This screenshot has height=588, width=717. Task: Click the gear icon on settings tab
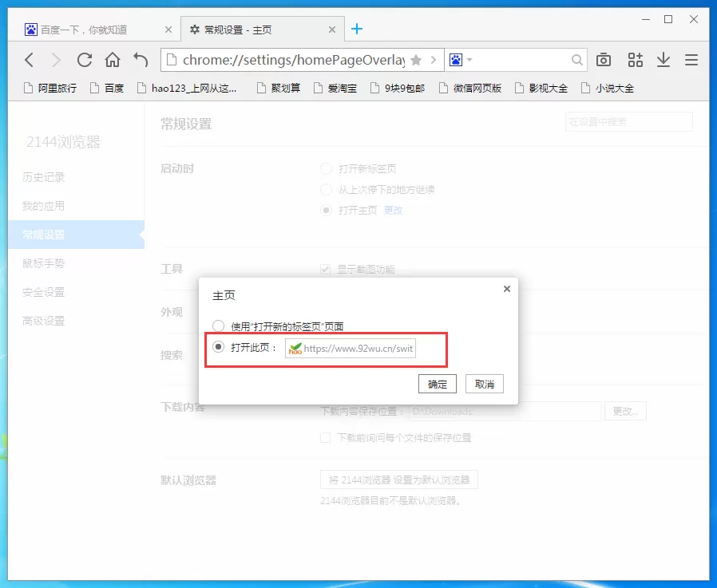click(x=195, y=30)
